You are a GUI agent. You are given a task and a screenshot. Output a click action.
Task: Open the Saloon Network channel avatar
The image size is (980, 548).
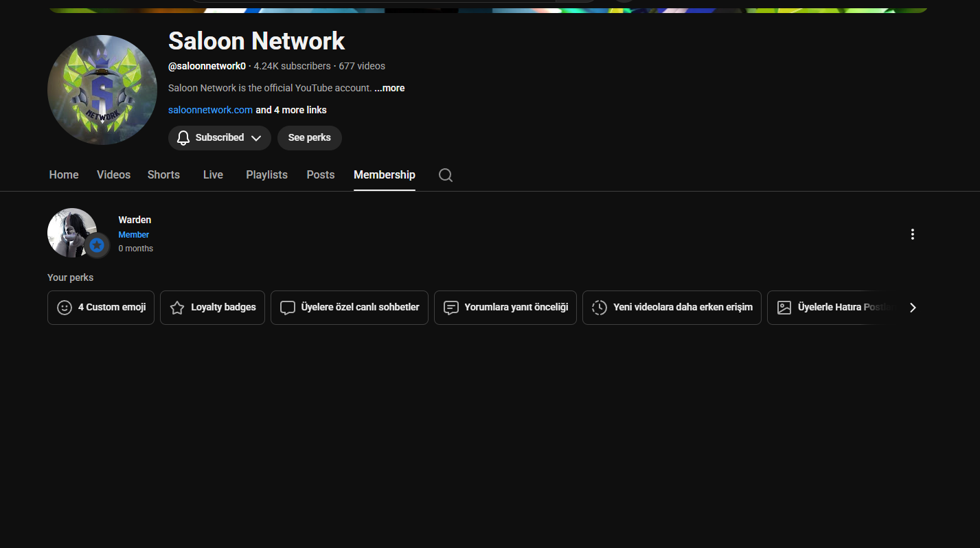point(102,90)
